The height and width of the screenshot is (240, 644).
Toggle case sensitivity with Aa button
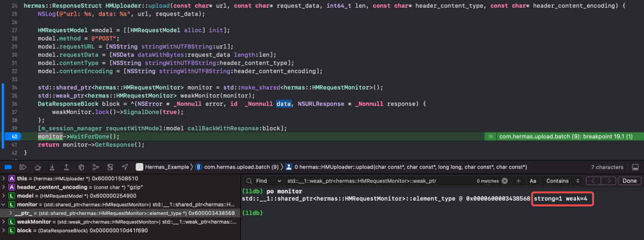(x=532, y=180)
